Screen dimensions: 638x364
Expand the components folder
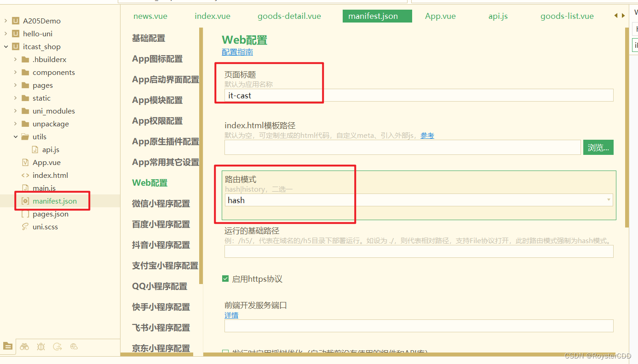[15, 72]
